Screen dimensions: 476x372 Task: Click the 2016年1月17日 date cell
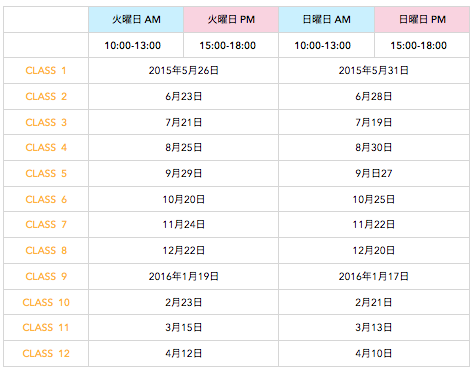pyautogui.click(x=374, y=277)
